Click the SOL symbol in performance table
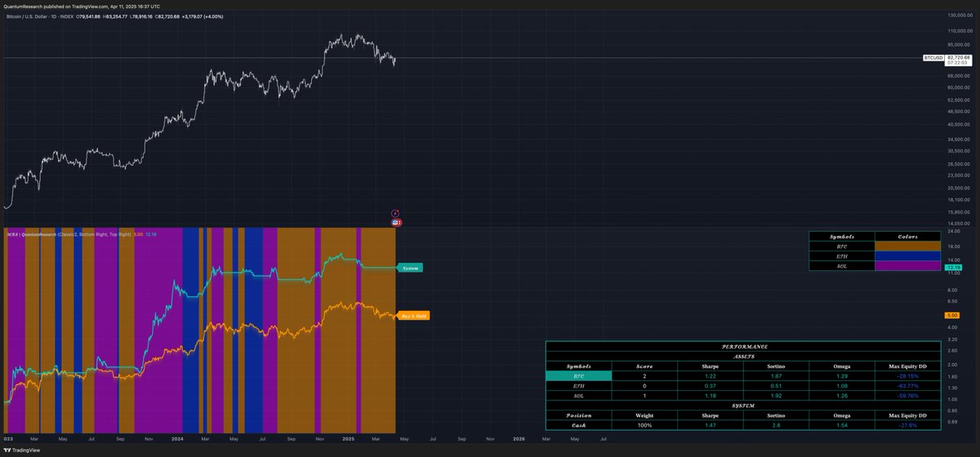This screenshot has height=457, width=980. (x=578, y=396)
